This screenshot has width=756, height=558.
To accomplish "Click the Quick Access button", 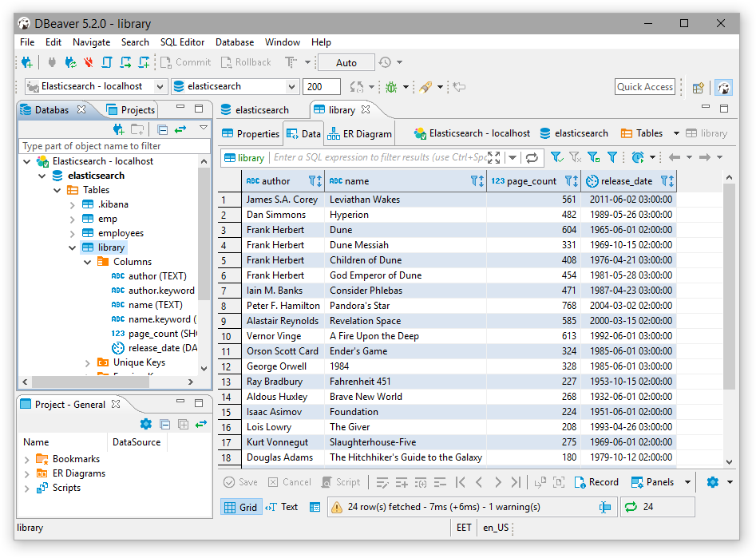I will [644, 86].
